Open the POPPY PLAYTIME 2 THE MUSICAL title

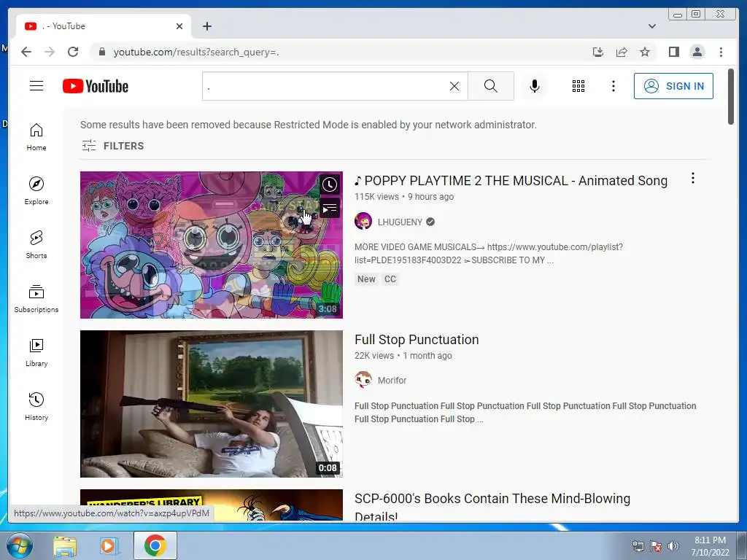tap(511, 181)
